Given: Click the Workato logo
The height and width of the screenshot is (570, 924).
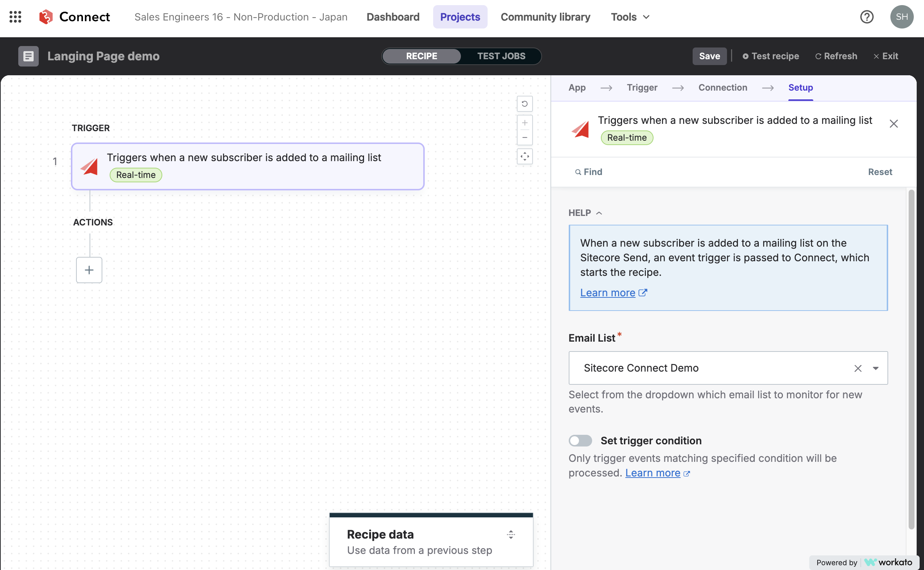Looking at the screenshot, I should pos(887,562).
